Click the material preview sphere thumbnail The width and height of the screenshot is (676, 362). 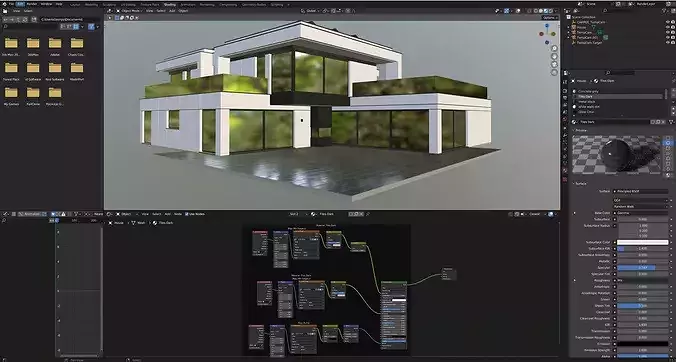tap(617, 155)
